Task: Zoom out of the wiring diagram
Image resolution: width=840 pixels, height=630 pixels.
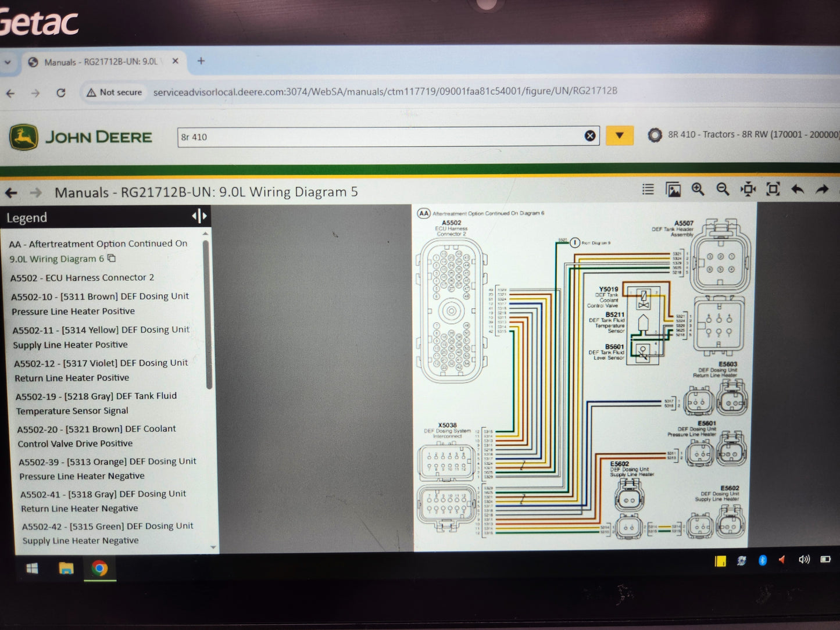Action: (723, 189)
